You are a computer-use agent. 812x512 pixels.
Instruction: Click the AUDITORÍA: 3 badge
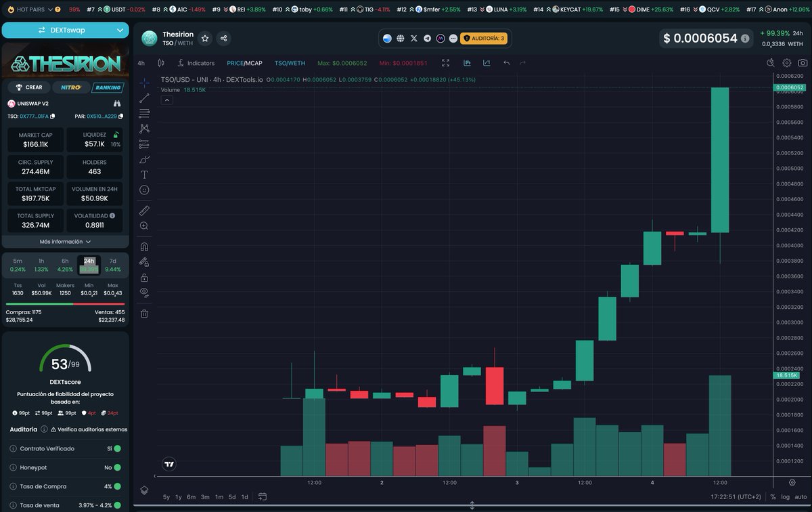pos(483,39)
